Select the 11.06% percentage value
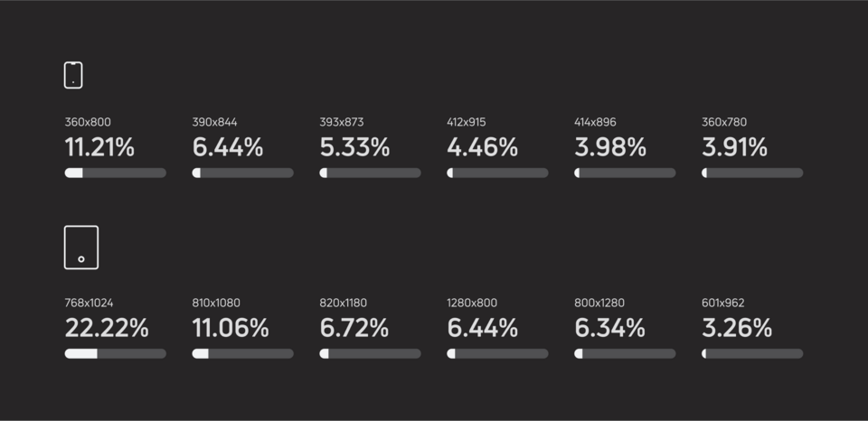Viewport: 868px width, 421px height. point(231,328)
